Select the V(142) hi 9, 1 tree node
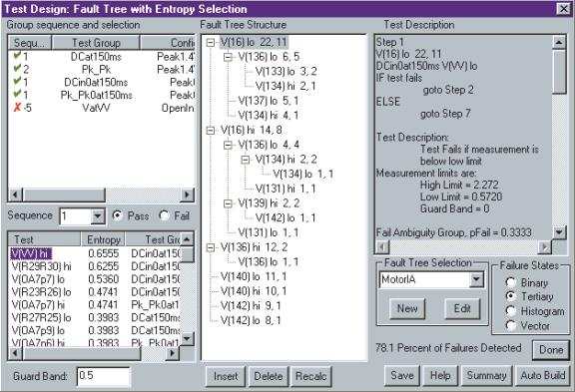Screen dimensions: 575x392 coord(251,306)
